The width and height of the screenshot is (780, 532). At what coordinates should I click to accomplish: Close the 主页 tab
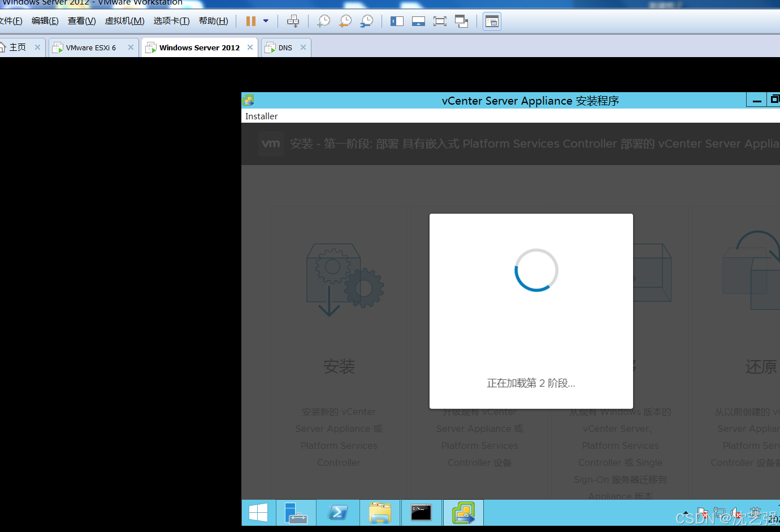coord(37,47)
